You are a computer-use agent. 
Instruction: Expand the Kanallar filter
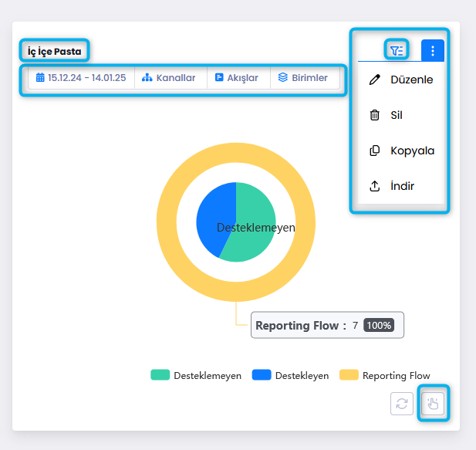pos(169,78)
